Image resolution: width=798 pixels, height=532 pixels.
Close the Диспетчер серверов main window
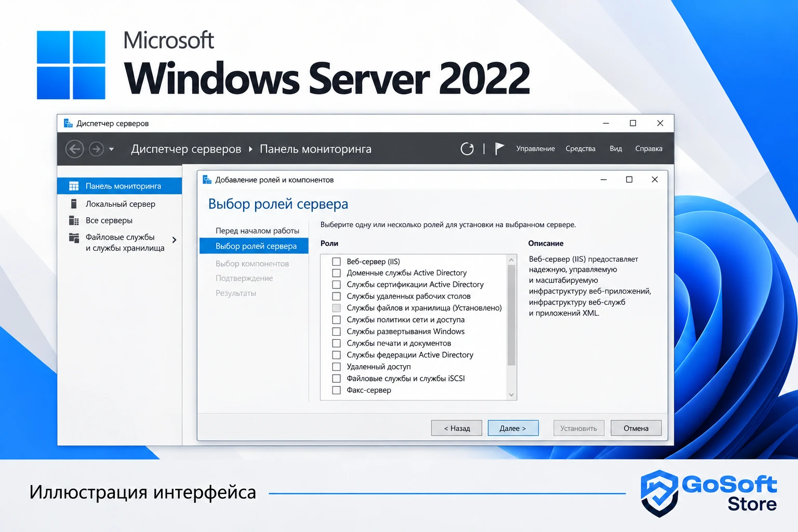660,123
